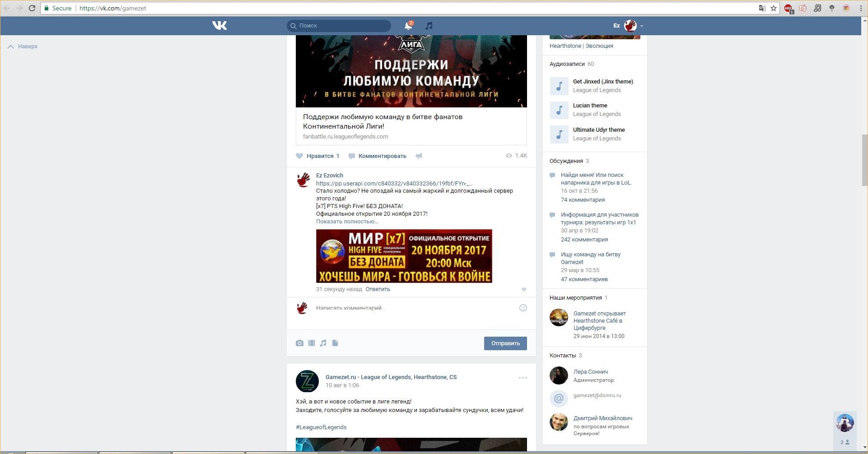Bookmark this page with the star icon
Screen dimensions: 868x454
tap(774, 8)
